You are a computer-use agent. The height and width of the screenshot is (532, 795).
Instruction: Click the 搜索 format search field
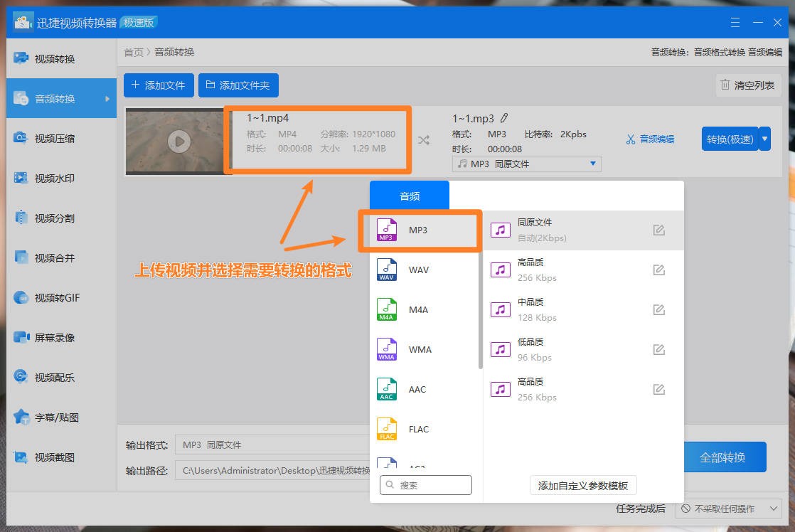pos(425,484)
